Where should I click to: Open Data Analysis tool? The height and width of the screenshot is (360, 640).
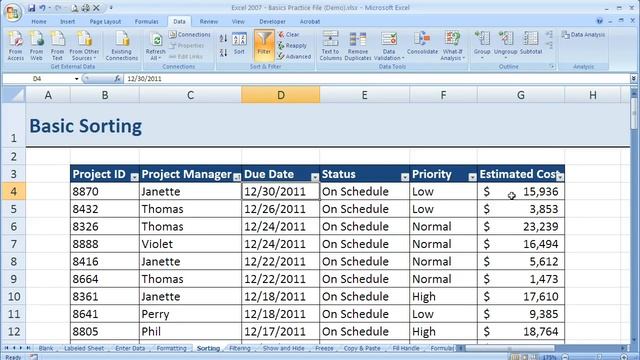coord(583,35)
